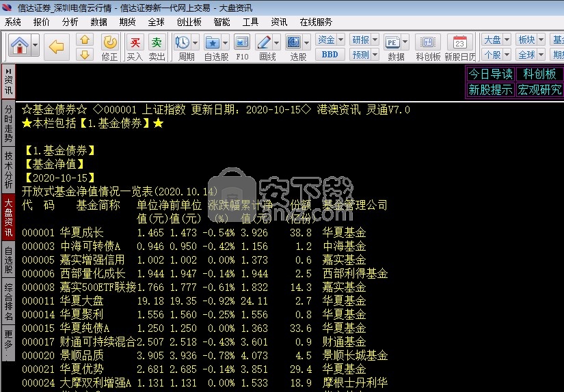Click the BBD button
Image resolution: width=564 pixels, height=392 pixels.
tap(330, 55)
